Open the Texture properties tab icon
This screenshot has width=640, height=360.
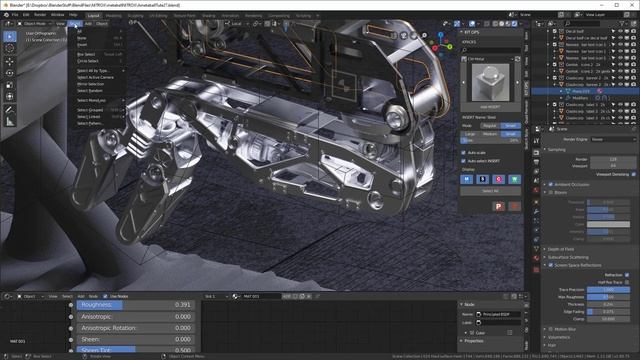point(536,270)
